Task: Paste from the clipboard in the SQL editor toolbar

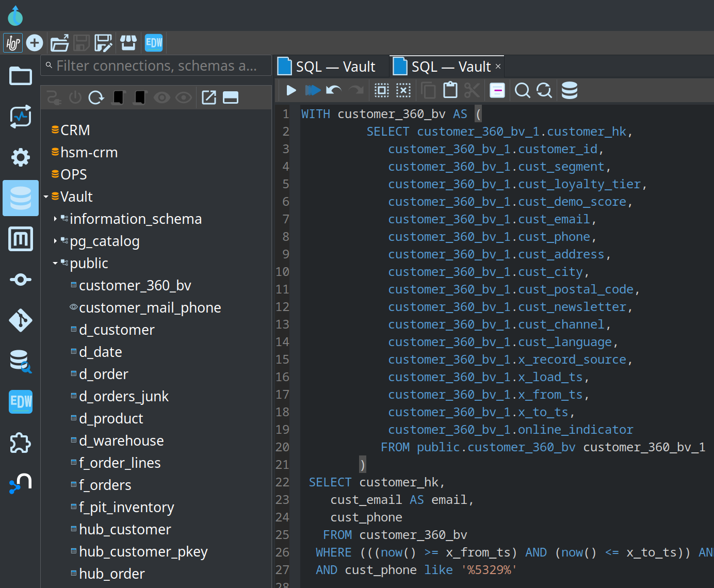Action: coord(450,90)
